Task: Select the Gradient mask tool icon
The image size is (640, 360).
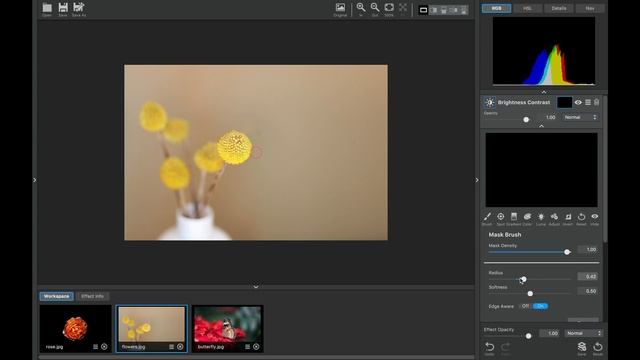Action: click(514, 217)
